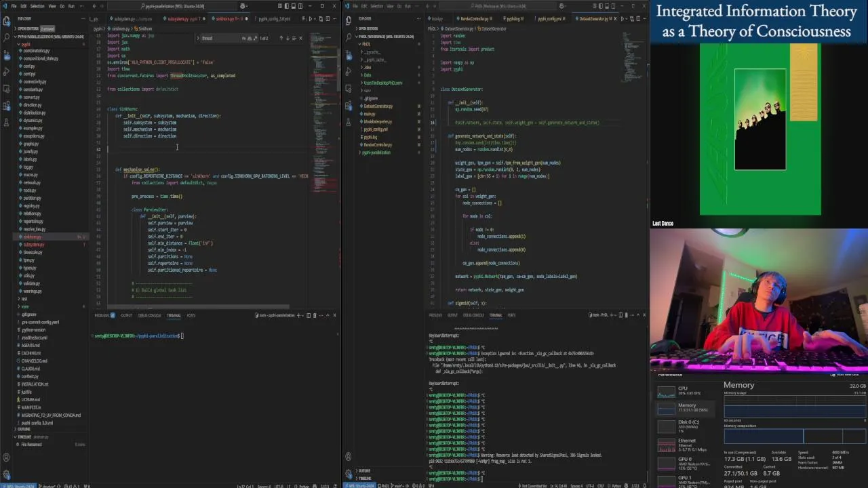Screen dimensions: 868x488
Task: Kill terminal with trash icon in left window
Action: click(313, 315)
